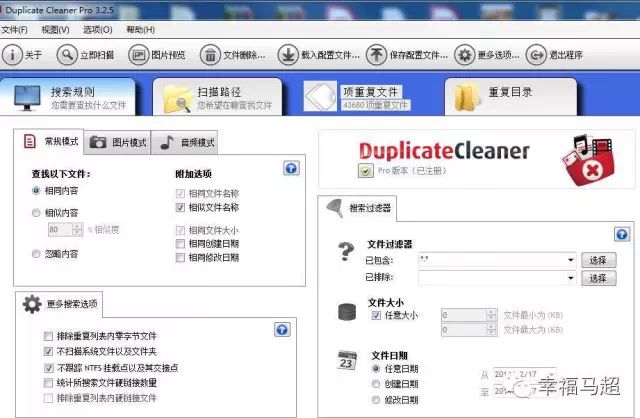Click help icon in 常规模式 panel
The width and height of the screenshot is (640, 418).
pos(291,168)
